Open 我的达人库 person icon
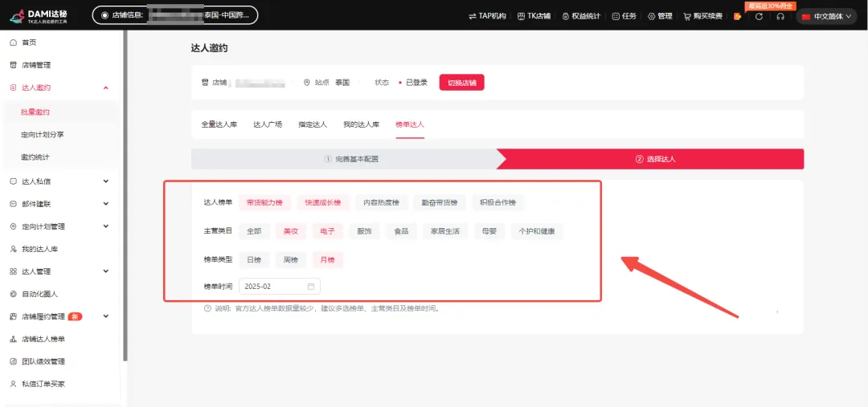The width and height of the screenshot is (868, 407). [x=14, y=250]
